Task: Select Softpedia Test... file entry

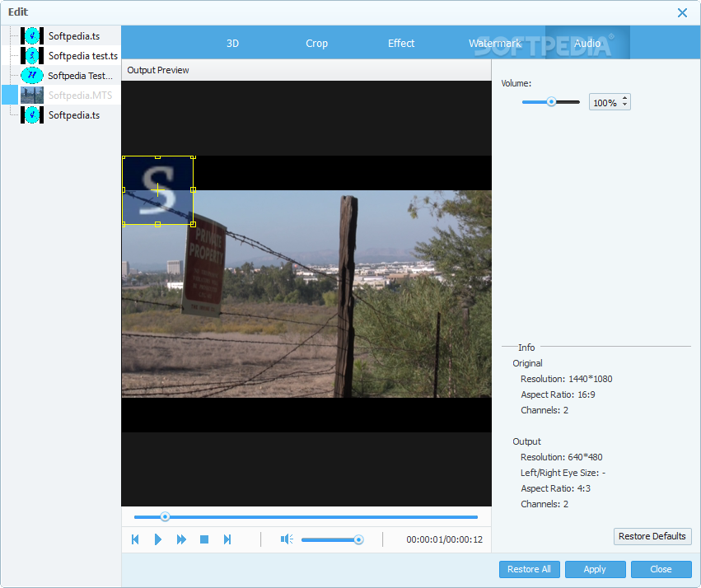Action: [x=80, y=75]
